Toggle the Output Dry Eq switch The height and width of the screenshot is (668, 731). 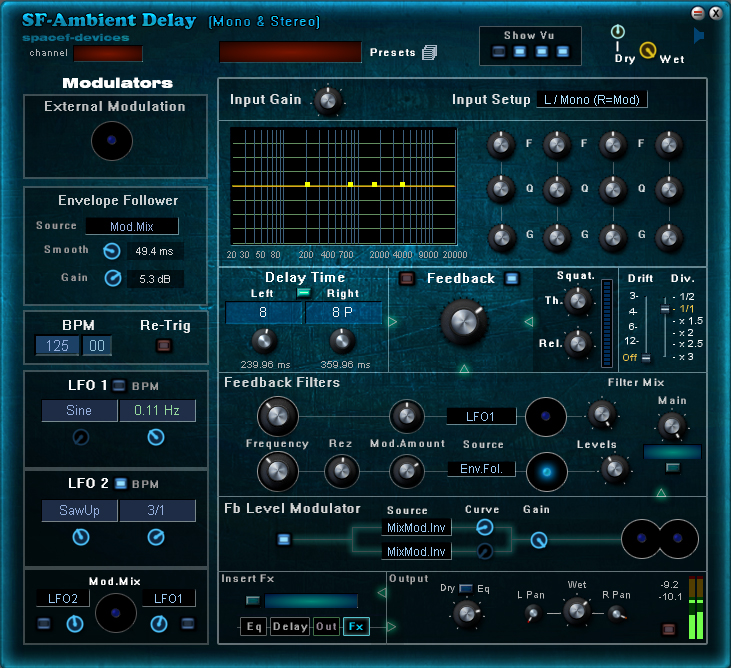tap(466, 588)
